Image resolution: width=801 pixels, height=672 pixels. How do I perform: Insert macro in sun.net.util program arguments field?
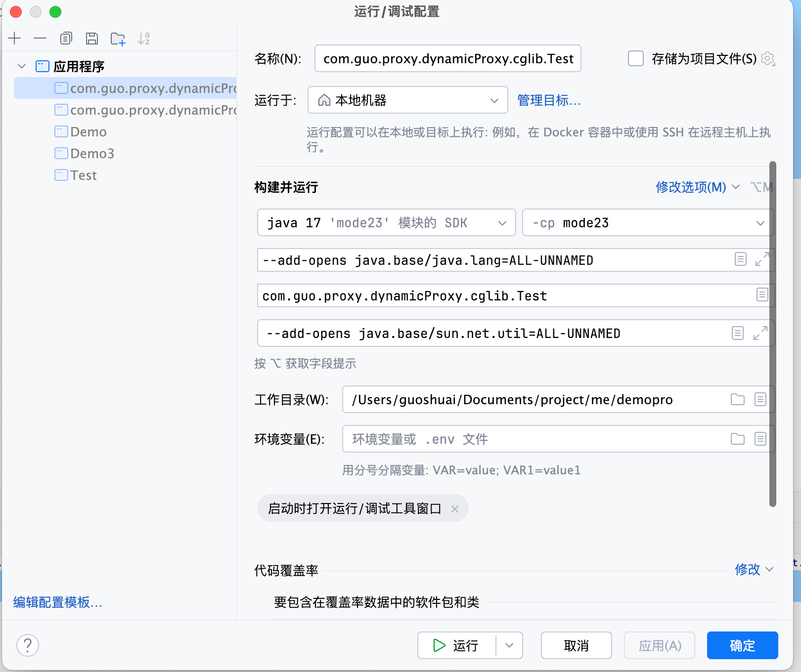(x=737, y=333)
